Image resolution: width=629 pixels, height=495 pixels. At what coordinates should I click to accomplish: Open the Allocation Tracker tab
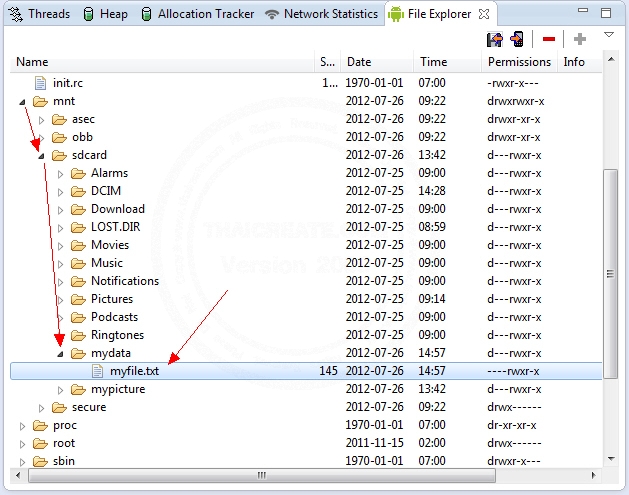click(198, 14)
